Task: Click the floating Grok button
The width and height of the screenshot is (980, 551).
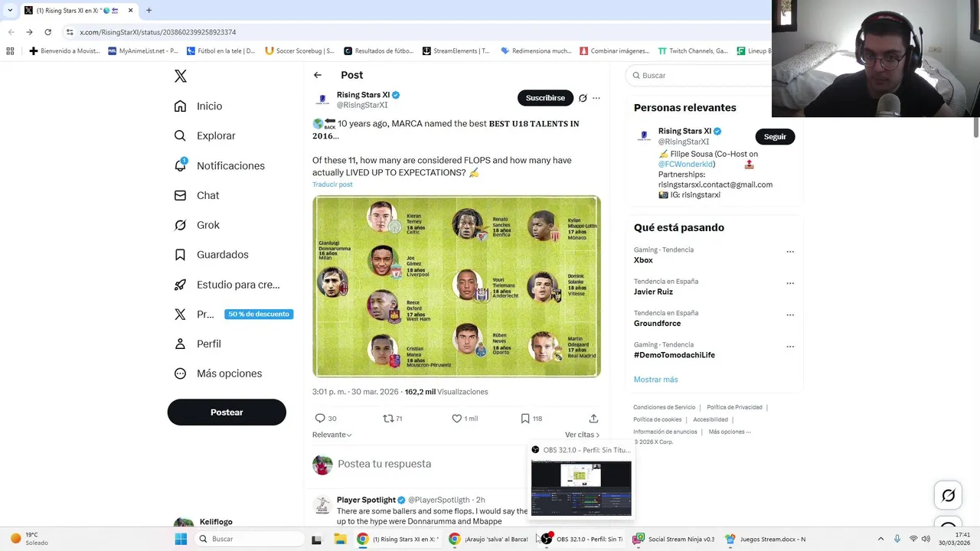Action: (x=948, y=496)
